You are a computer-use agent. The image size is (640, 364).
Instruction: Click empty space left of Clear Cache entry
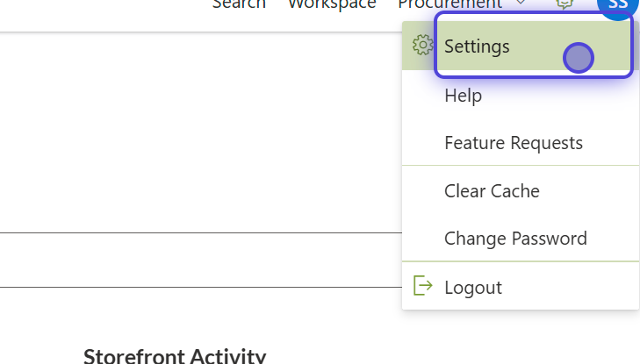[423, 191]
